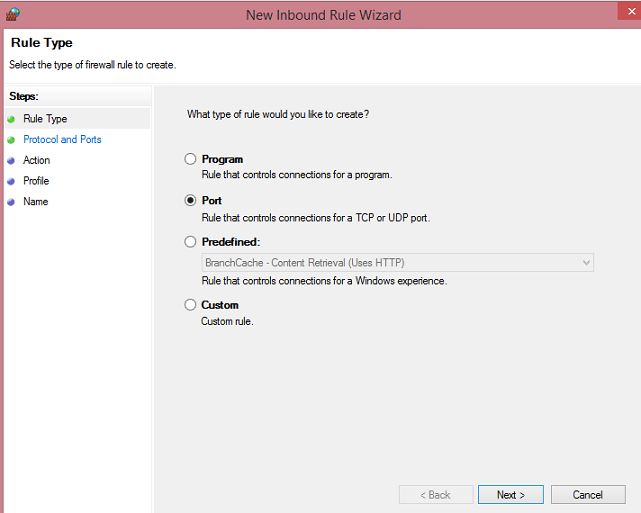Click the dropdown arrow of predefined list
The width and height of the screenshot is (641, 513).
tap(586, 262)
